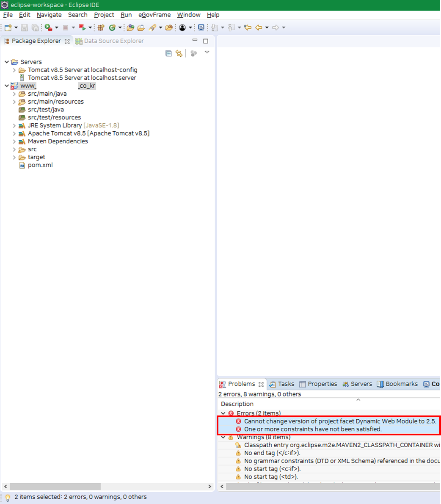Screen dimensions: 441x504
Task: Click the red square with green play icon
Action: [x=82, y=28]
